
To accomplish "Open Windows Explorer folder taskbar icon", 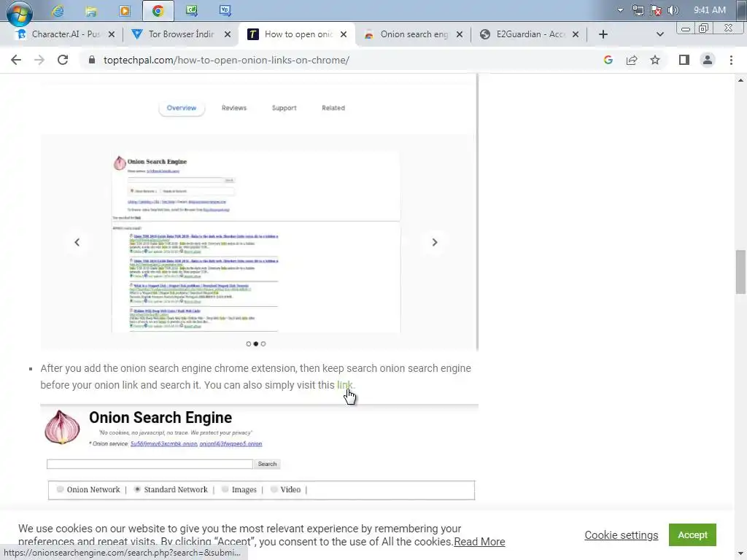I will [91, 10].
